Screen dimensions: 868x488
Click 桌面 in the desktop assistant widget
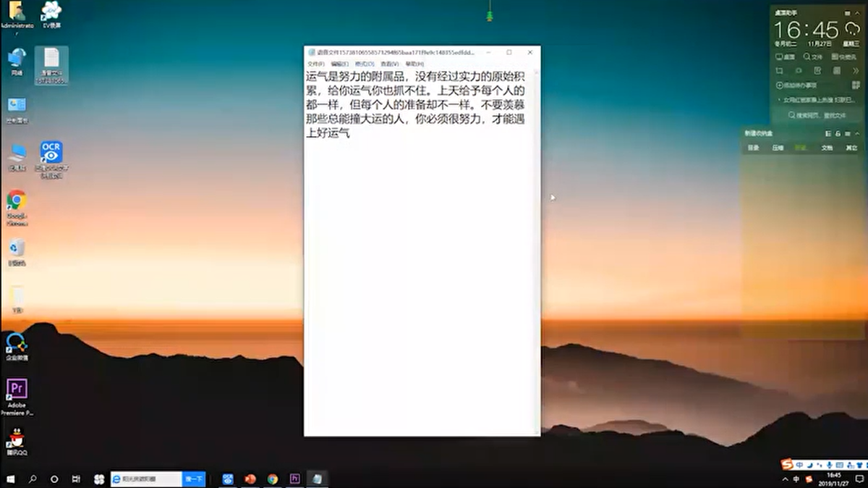click(784, 56)
